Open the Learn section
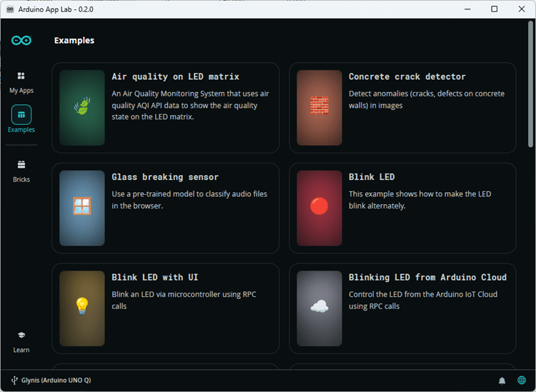The width and height of the screenshot is (536, 392). (x=21, y=341)
